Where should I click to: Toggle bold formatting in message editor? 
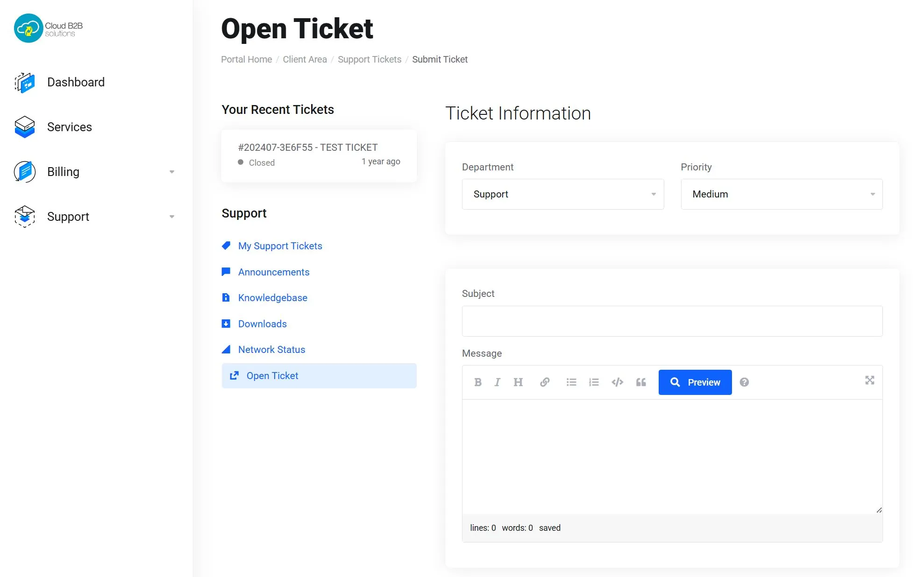pos(478,382)
